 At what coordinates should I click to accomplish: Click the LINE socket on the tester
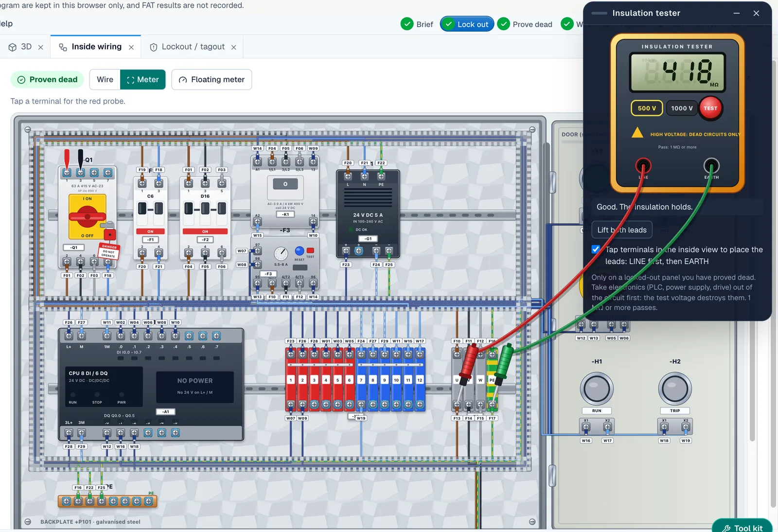tap(643, 166)
